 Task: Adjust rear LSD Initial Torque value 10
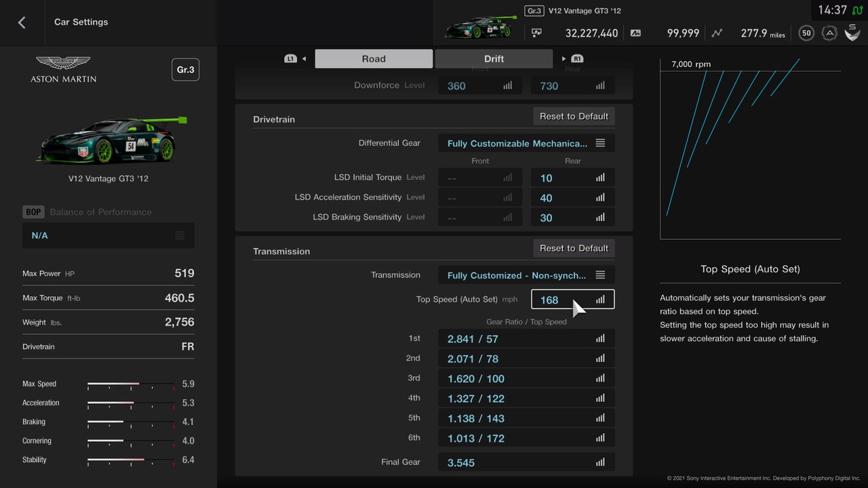point(573,178)
